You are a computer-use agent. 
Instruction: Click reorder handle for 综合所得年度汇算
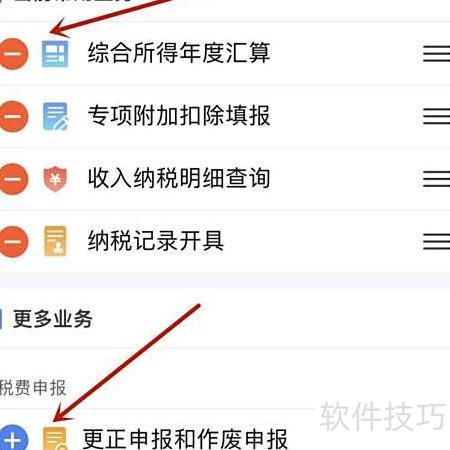coord(436,54)
